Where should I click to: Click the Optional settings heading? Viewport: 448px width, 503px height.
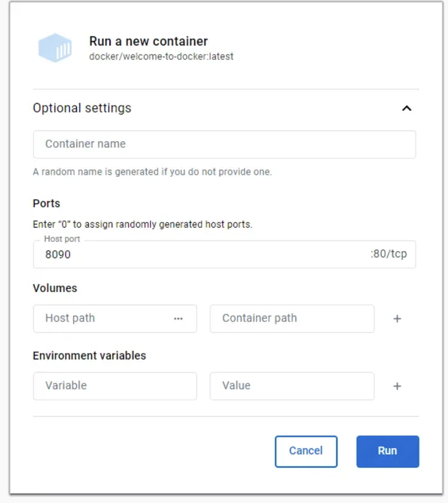pos(82,108)
